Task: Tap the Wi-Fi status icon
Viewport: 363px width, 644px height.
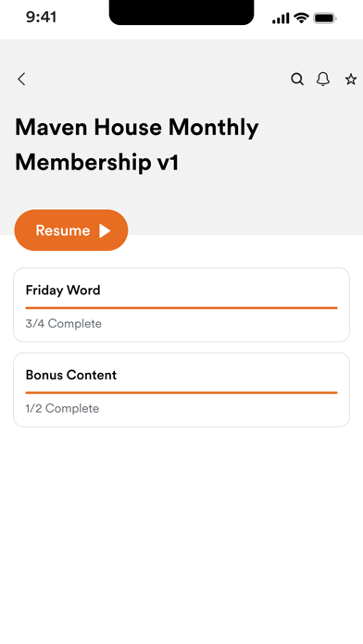Action: (301, 19)
